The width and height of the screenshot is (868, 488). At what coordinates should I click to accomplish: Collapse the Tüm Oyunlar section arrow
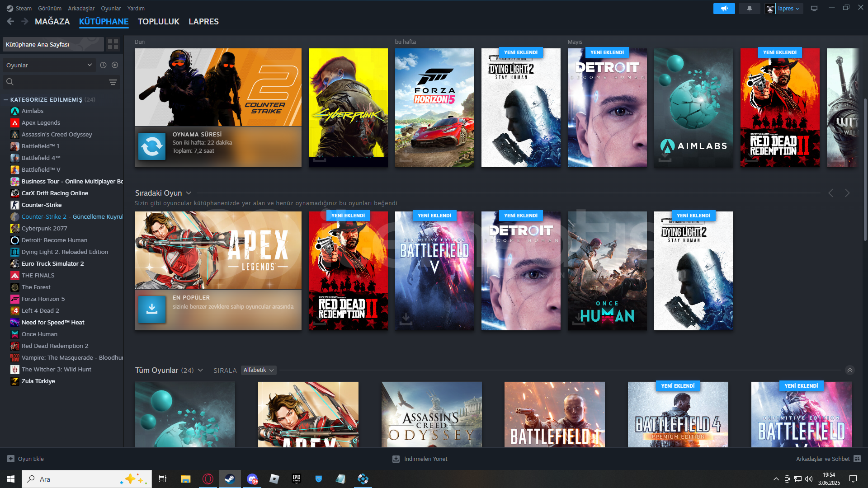[x=850, y=370]
